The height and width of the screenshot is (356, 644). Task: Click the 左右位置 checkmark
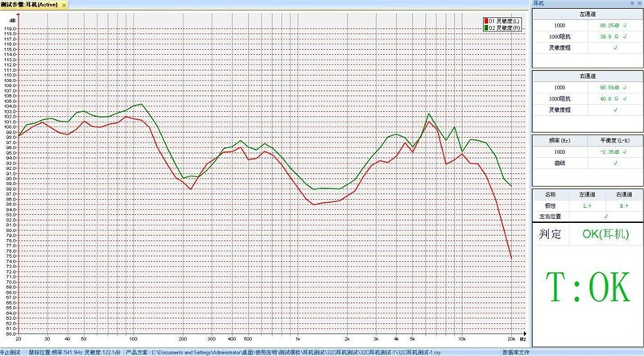(605, 216)
